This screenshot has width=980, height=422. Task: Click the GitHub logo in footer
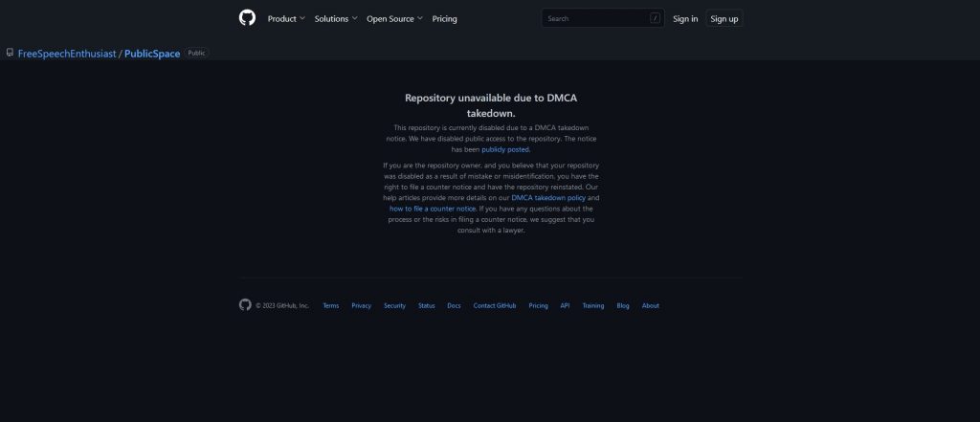[x=245, y=305]
